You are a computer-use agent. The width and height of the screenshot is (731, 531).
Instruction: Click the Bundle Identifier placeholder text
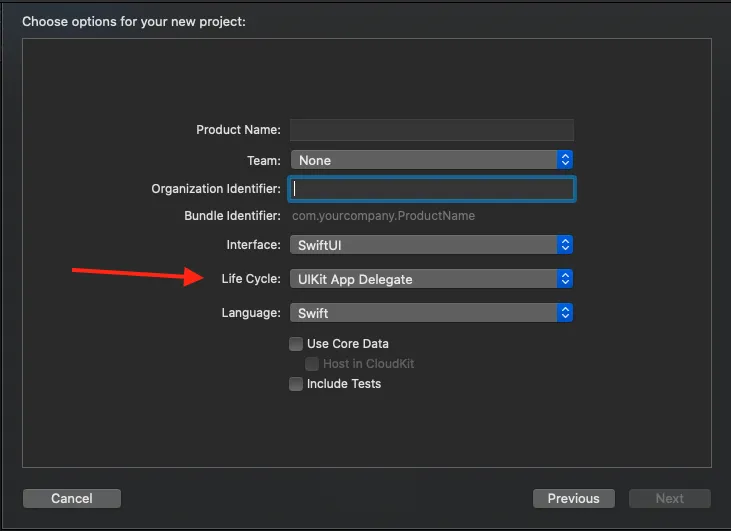coord(383,216)
